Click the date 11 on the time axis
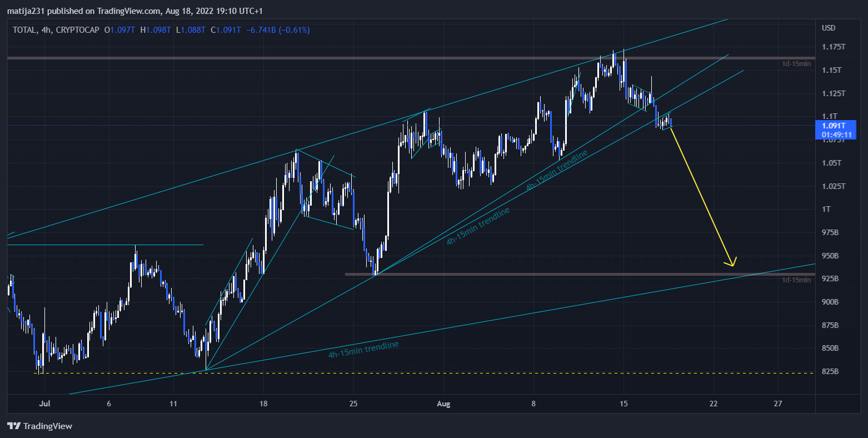The image size is (868, 438). click(x=173, y=404)
